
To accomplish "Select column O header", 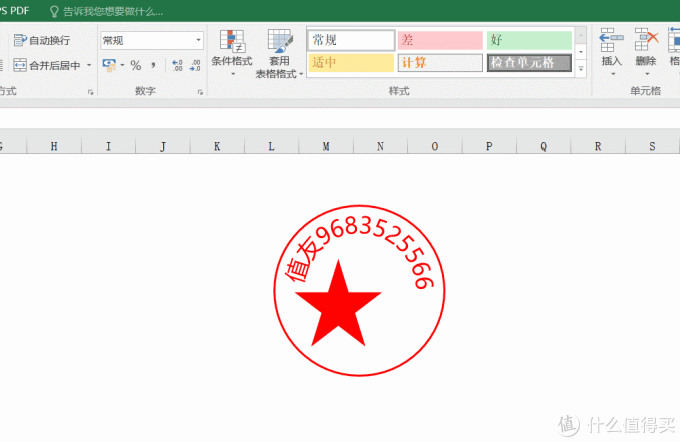I will click(x=435, y=146).
